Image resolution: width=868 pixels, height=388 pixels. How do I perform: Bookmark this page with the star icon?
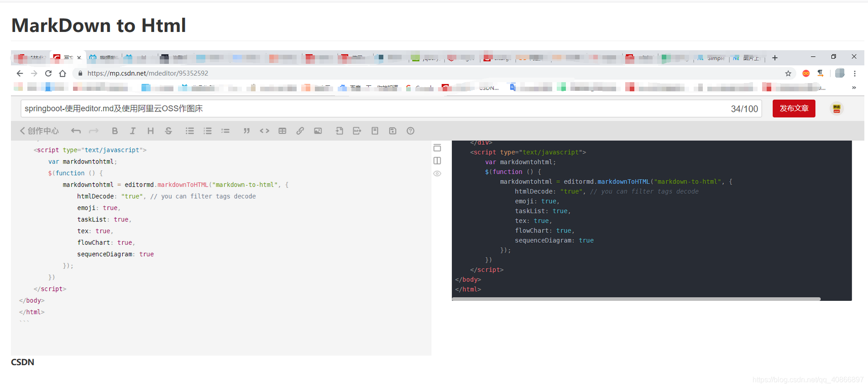(x=788, y=73)
